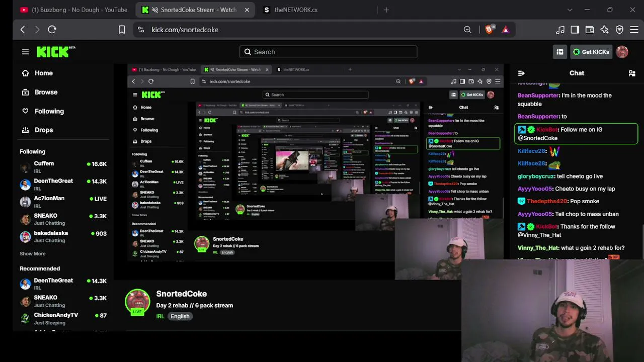Open the Brave Wallet icon
This screenshot has height=362, width=644.
coord(590,30)
